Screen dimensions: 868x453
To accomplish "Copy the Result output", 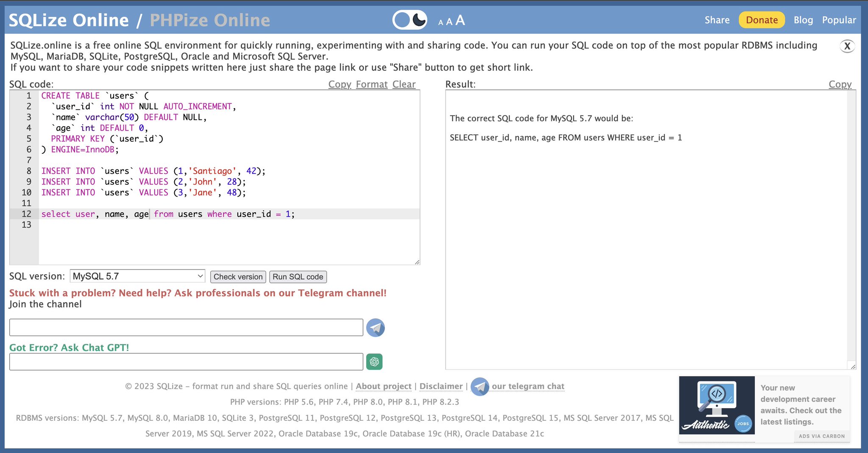I will [x=840, y=84].
